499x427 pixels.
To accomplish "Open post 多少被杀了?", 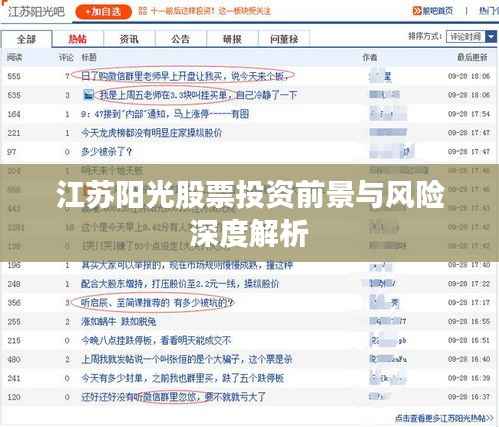I will point(107,152).
